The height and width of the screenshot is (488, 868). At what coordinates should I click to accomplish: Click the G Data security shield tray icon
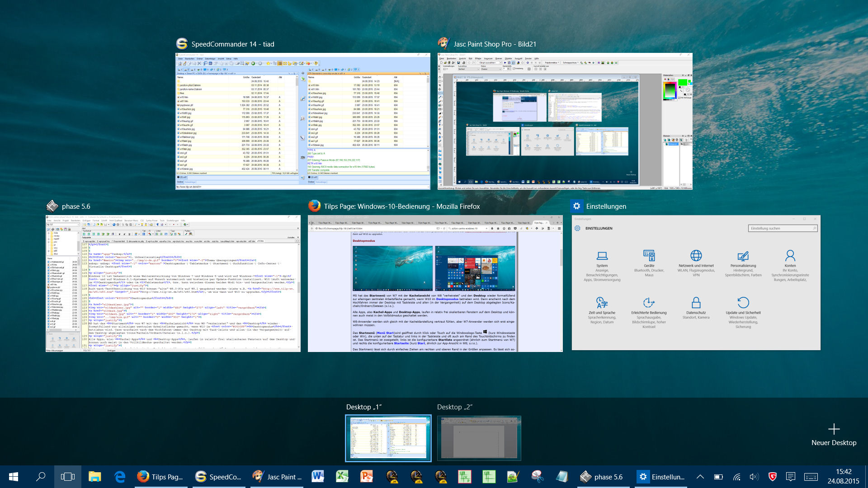pos(773,477)
